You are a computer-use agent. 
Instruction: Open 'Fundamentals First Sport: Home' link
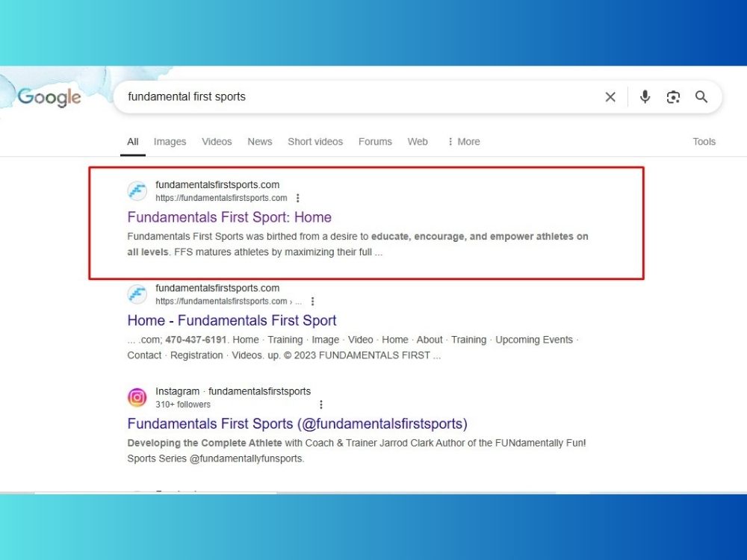coord(229,217)
